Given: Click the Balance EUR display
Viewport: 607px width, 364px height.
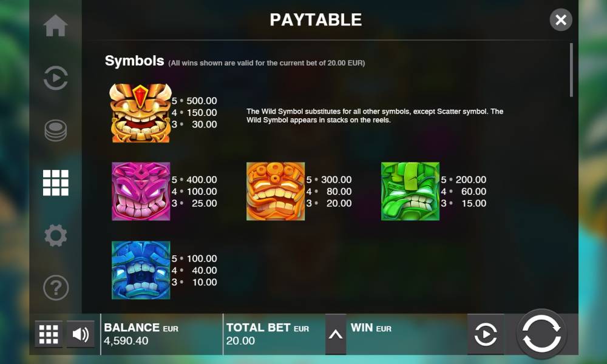Looking at the screenshot, I should pyautogui.click(x=162, y=334).
